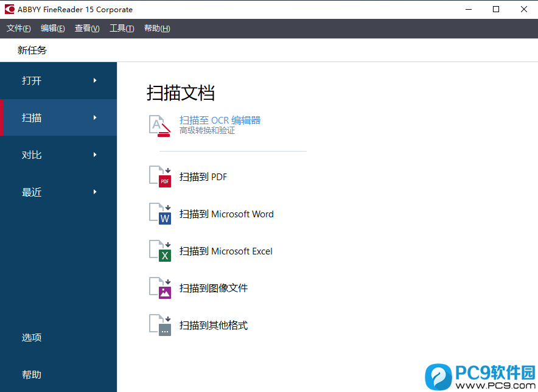Click the purple image file icon
The width and height of the screenshot is (538, 392).
160,288
